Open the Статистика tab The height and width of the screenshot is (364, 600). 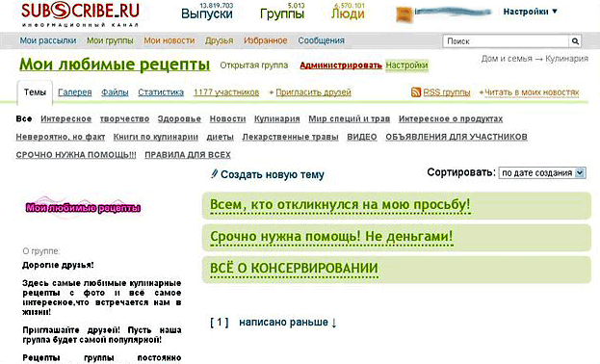[161, 92]
